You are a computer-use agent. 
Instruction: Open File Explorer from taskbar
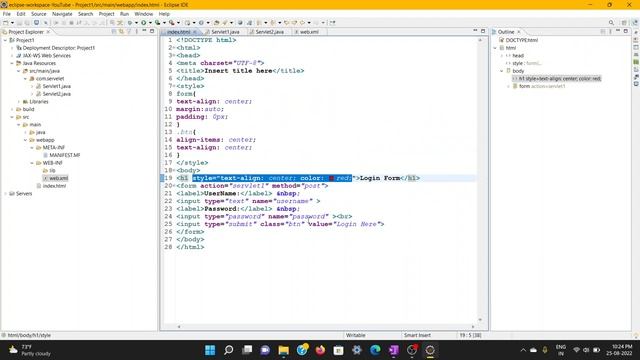tap(283, 350)
